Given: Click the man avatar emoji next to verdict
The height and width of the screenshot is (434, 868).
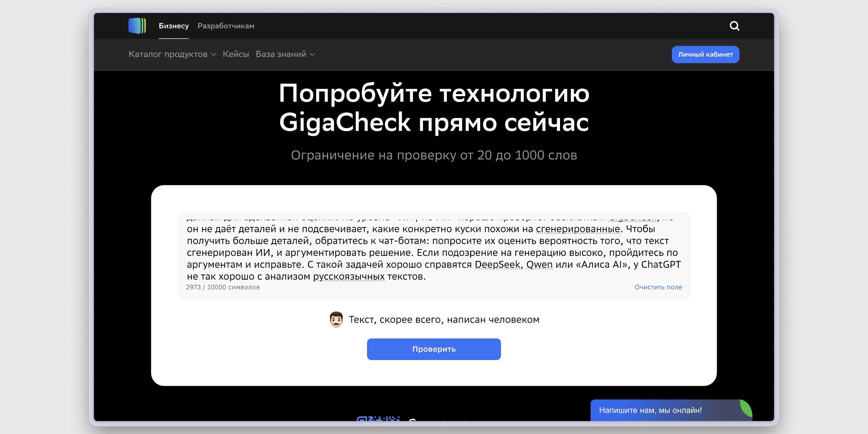Looking at the screenshot, I should point(336,319).
